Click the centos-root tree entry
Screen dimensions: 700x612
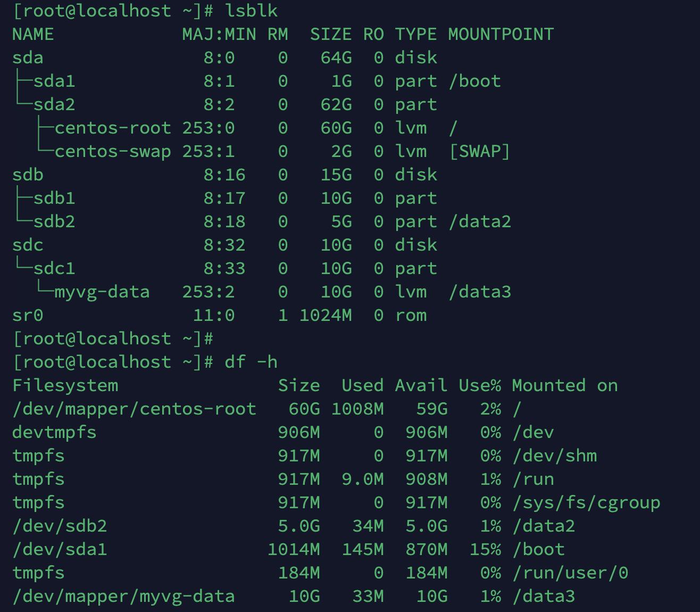112,128
